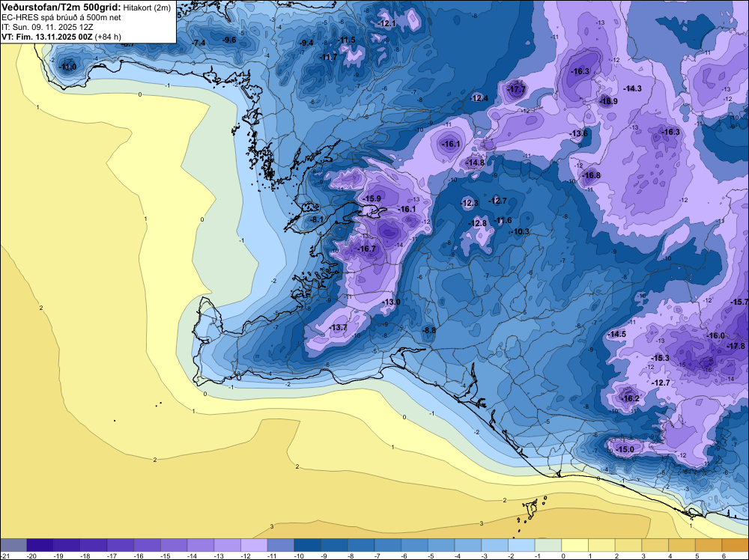The height and width of the screenshot is (560, 749).
Task: Click the legend swatch labeled -17
Action: click(x=121, y=545)
